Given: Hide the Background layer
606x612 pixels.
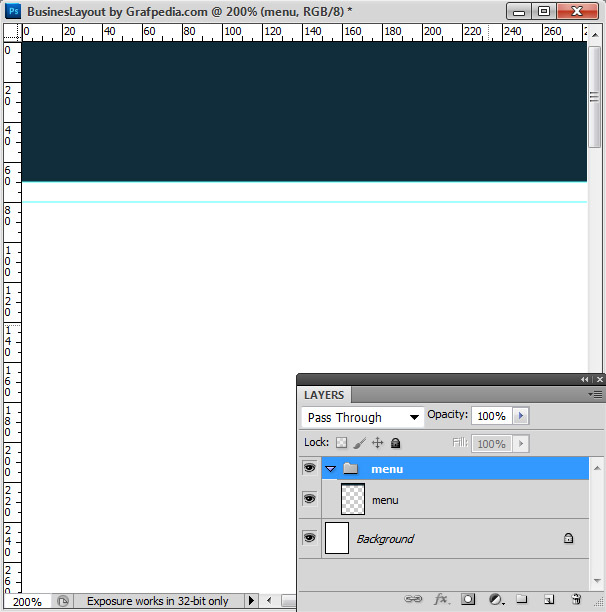Looking at the screenshot, I should click(310, 538).
